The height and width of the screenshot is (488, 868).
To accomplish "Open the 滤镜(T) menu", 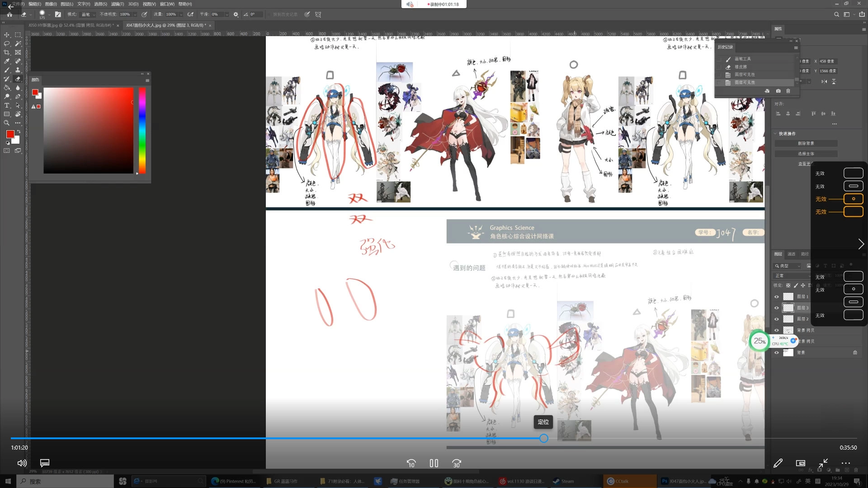I will point(118,4).
